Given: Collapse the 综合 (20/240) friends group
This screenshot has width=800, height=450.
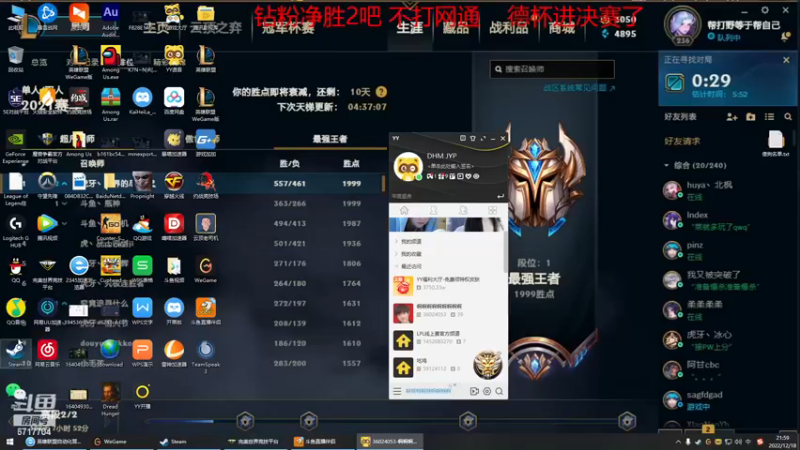Looking at the screenshot, I should coord(666,165).
